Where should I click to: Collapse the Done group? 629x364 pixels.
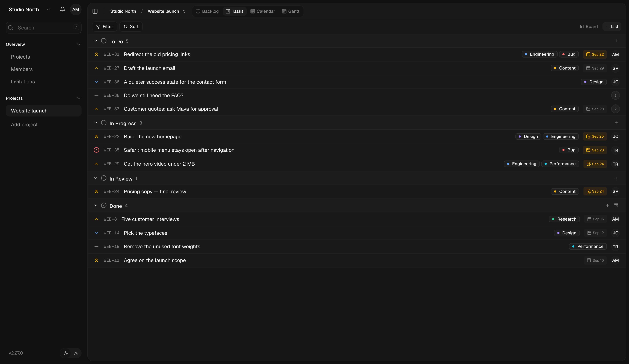(x=96, y=205)
